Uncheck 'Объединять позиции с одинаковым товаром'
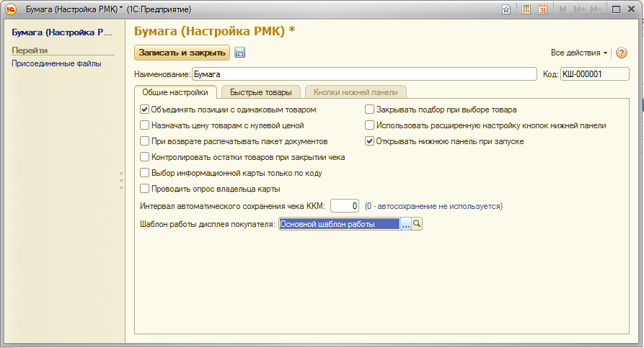644x348 pixels. click(x=145, y=110)
